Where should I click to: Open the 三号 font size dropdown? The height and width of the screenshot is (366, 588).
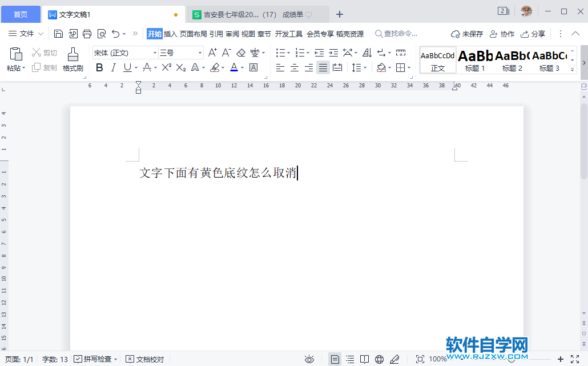(x=200, y=52)
